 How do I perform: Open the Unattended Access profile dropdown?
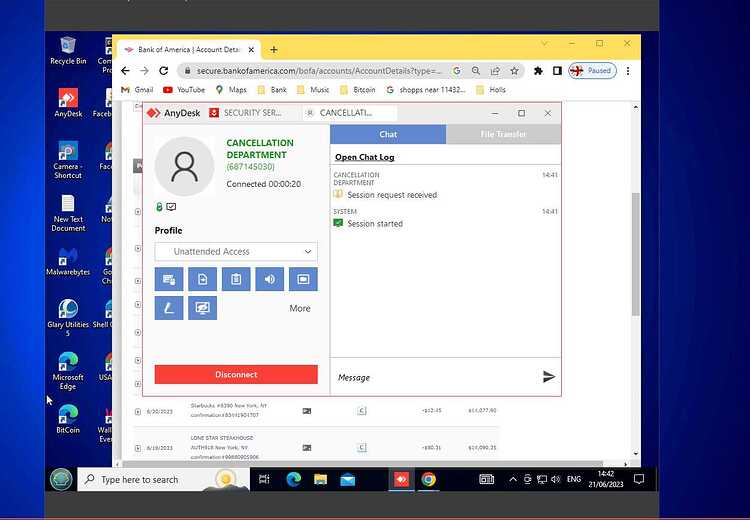pyautogui.click(x=236, y=252)
